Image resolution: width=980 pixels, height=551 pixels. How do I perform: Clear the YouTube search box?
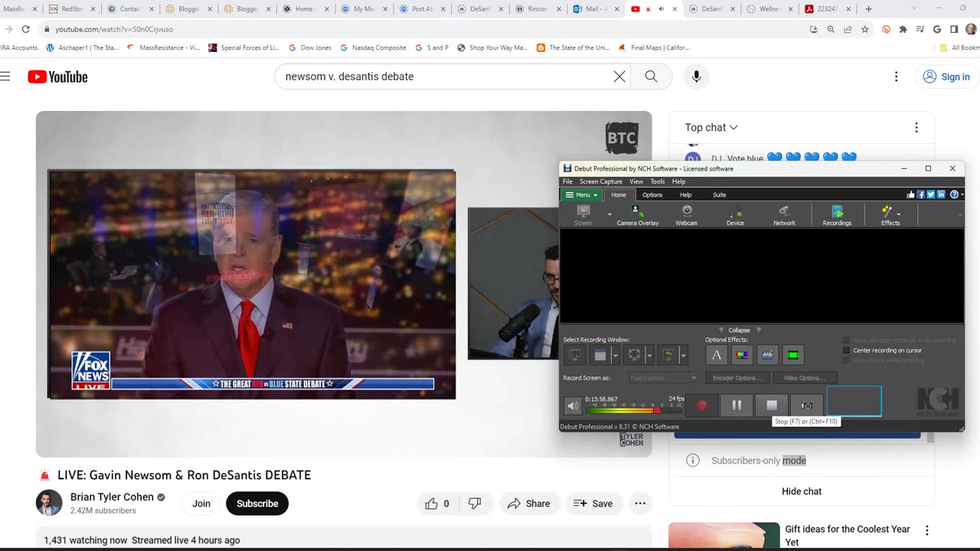coord(619,77)
